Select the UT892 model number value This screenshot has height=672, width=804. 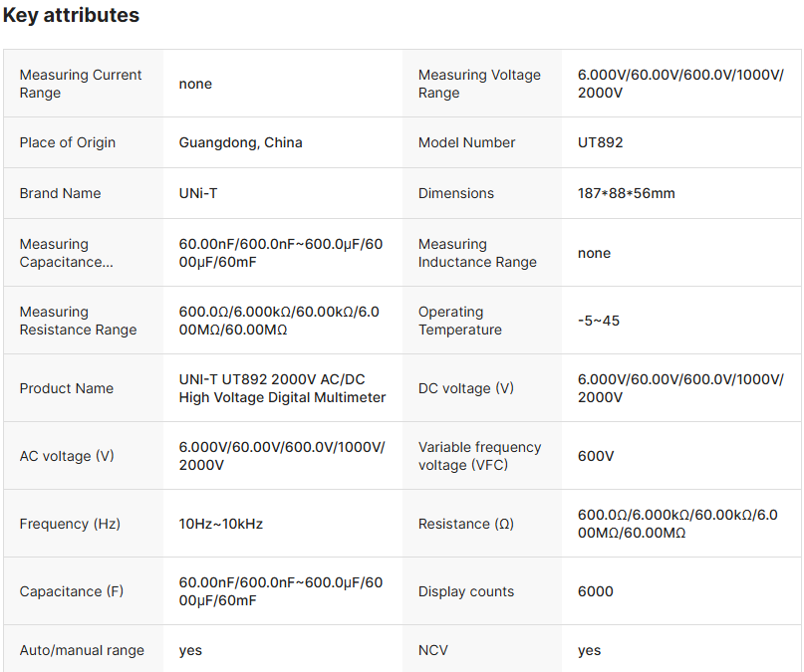click(600, 142)
